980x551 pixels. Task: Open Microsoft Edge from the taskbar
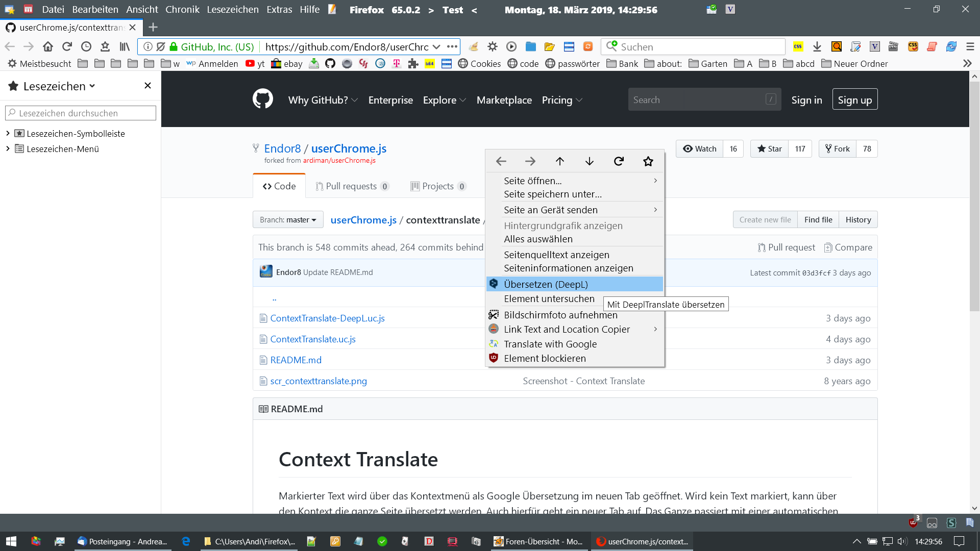point(186,541)
